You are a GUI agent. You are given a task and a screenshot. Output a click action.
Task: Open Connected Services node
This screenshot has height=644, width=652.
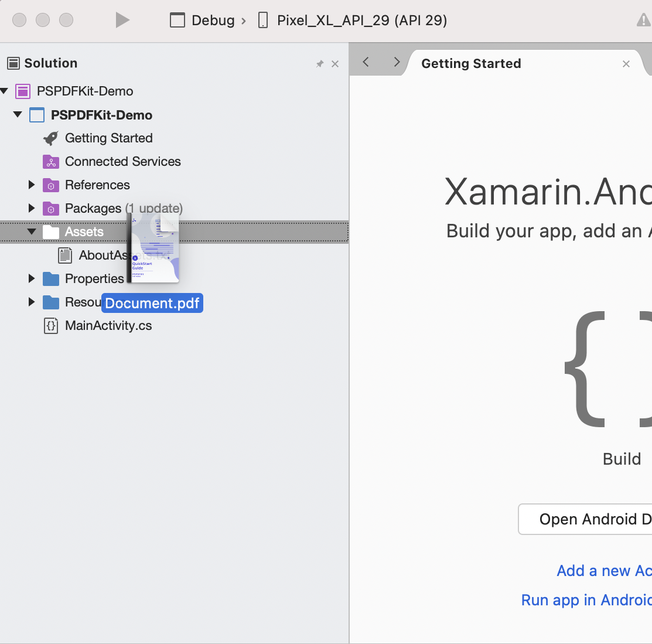(122, 161)
